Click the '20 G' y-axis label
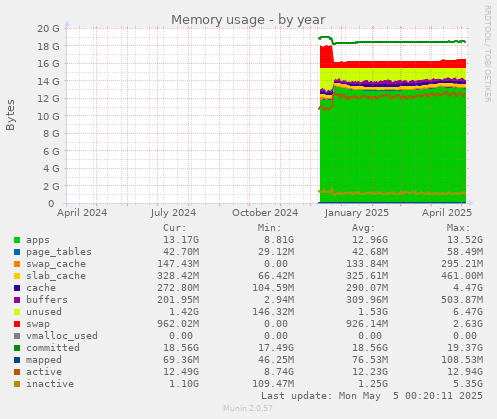 (48, 28)
